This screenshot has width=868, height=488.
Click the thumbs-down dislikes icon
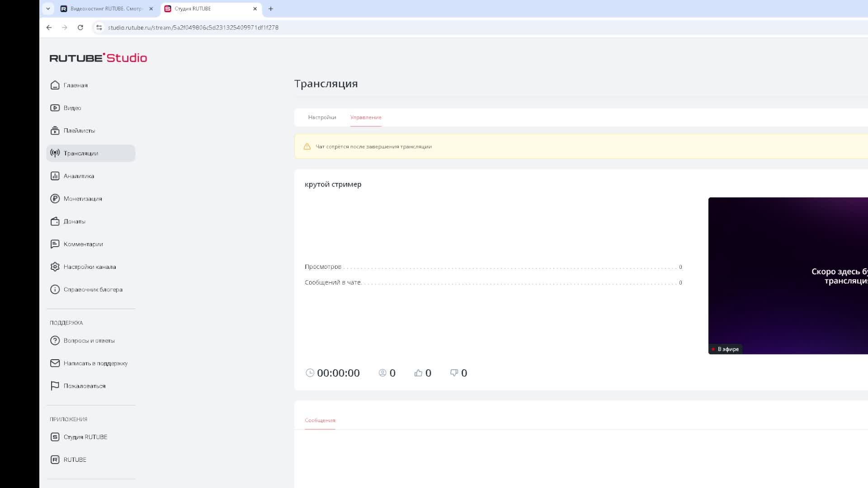[x=454, y=373]
